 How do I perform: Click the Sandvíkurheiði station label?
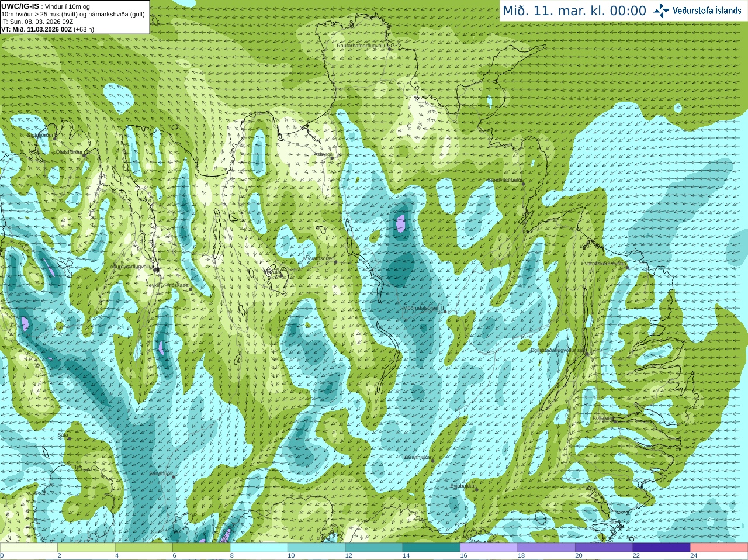(505, 181)
